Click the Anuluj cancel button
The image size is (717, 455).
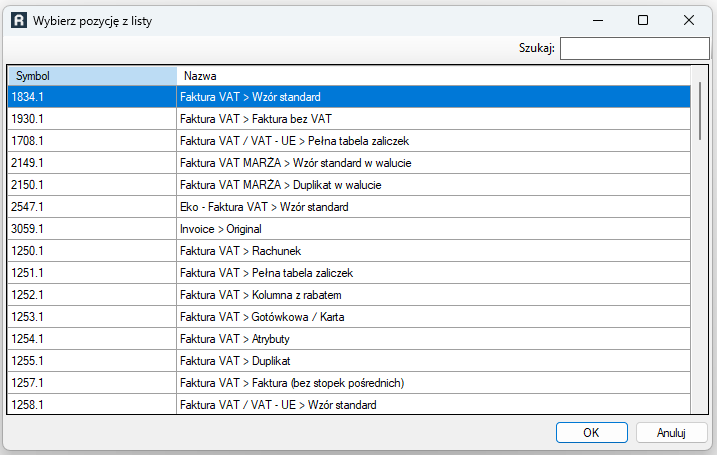(670, 433)
